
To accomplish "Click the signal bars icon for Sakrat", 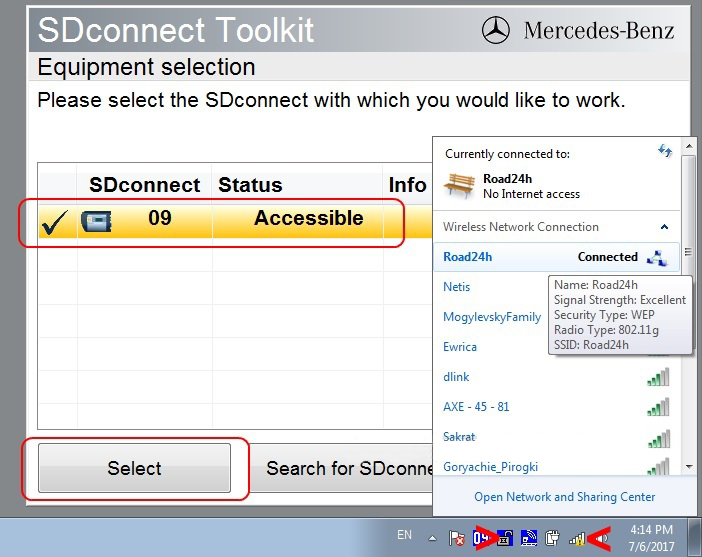I will (658, 438).
